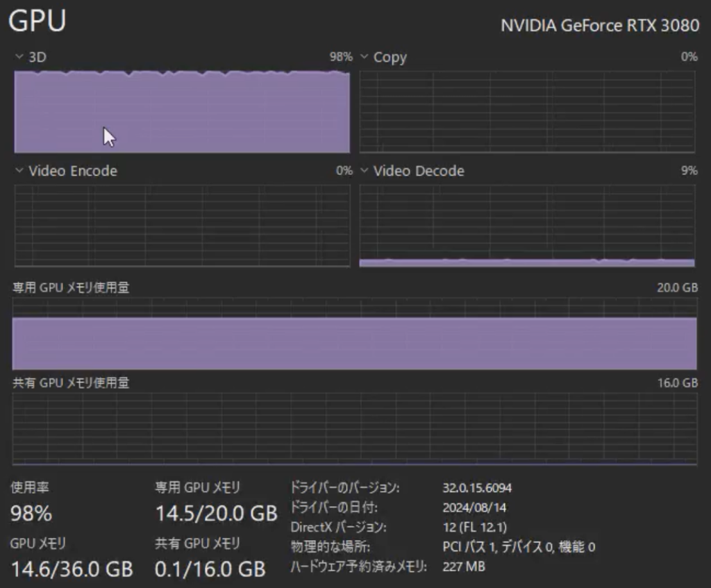711x588 pixels.
Task: Select the NVIDIA GeForce RTX 3080 label
Action: pos(600,26)
